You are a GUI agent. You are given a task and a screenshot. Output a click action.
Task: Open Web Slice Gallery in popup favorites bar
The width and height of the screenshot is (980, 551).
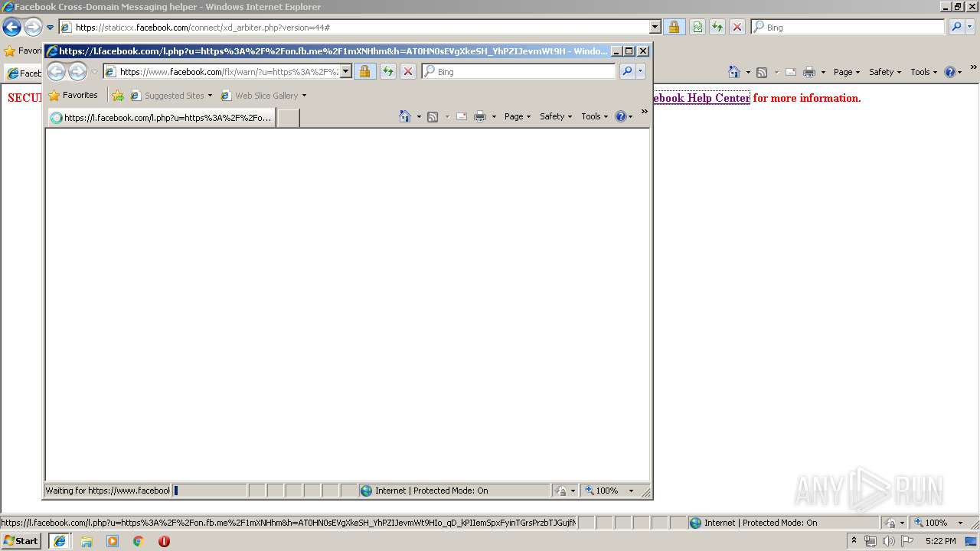click(x=263, y=96)
